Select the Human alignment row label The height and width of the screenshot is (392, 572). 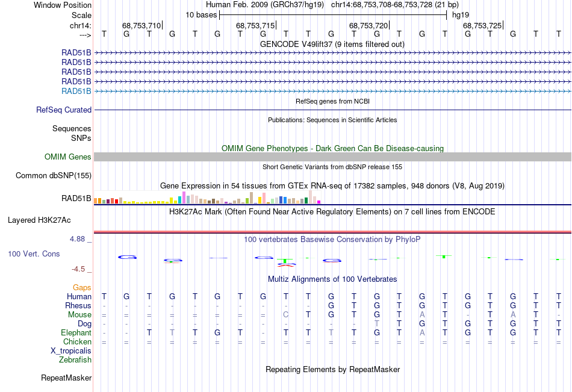point(79,296)
